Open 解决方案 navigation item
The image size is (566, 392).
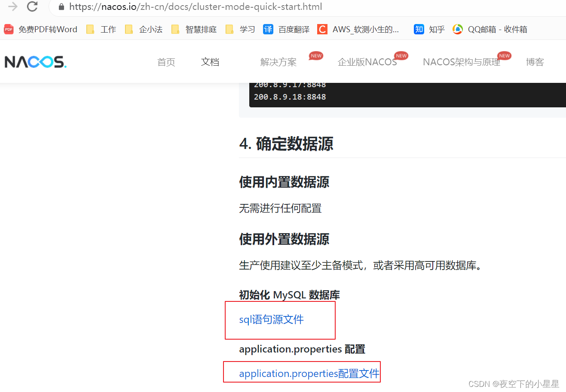pos(278,62)
